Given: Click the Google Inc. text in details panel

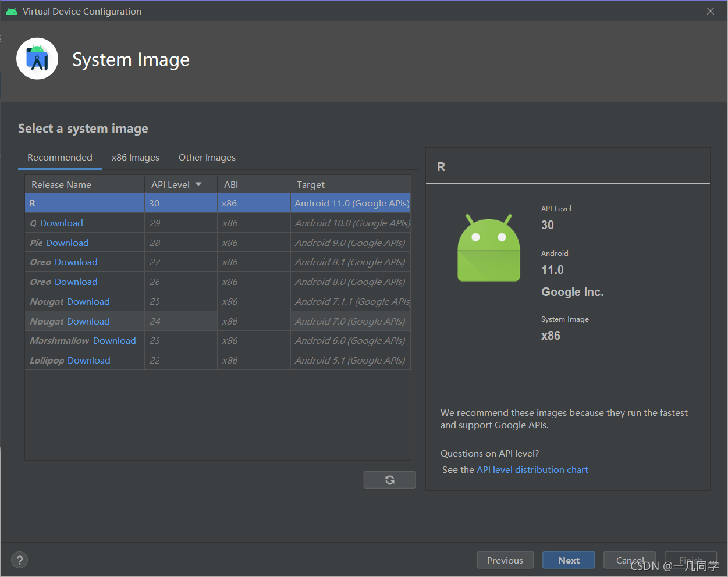Looking at the screenshot, I should (x=573, y=292).
